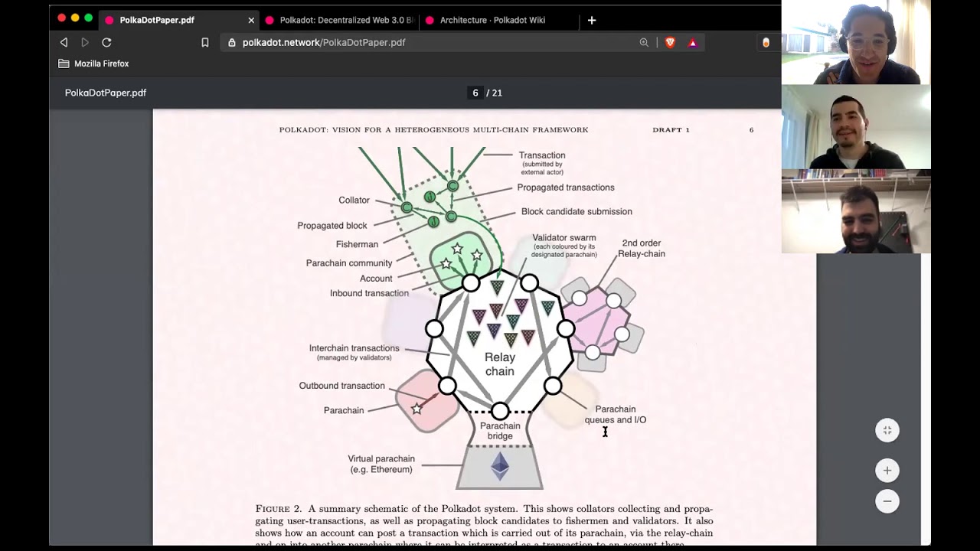This screenshot has width=980, height=551.
Task: Open the Brave Rewards triangle icon
Action: [692, 43]
